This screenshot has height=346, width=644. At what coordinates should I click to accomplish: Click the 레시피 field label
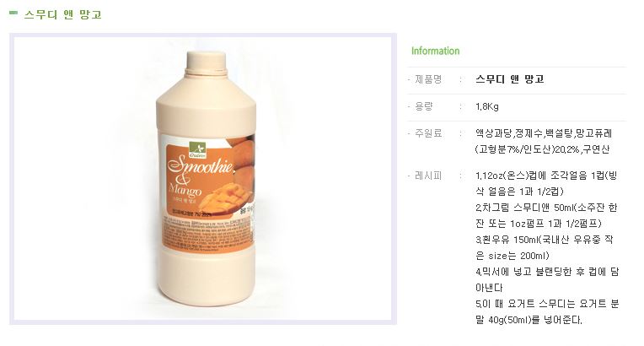428,176
